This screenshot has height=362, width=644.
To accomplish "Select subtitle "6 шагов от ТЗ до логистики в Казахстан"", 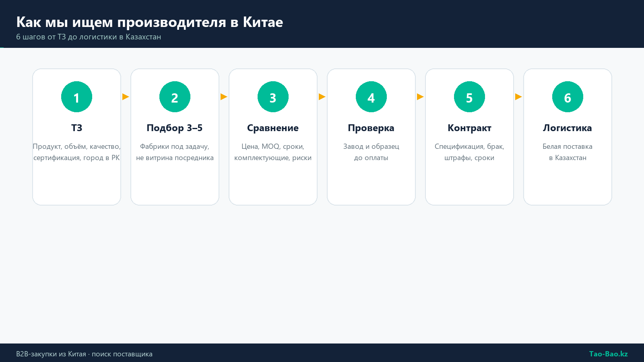I will 89,37.
